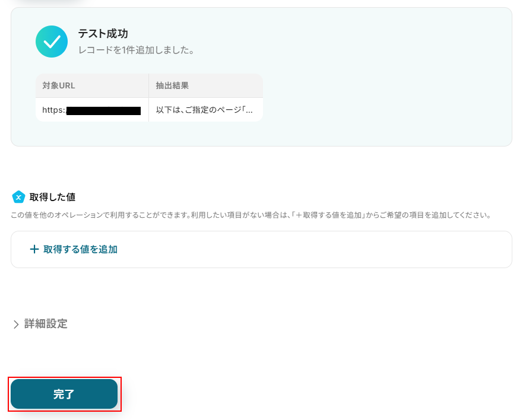Select the https URL table cell
The image size is (526, 420).
[92, 110]
